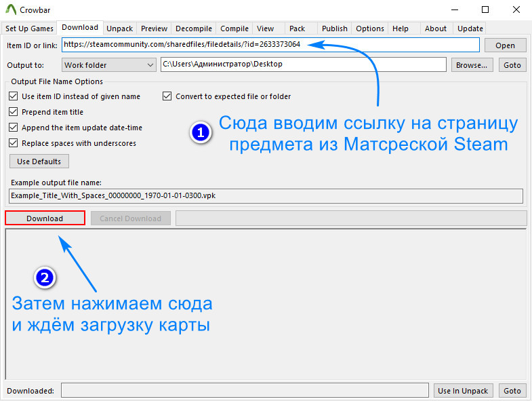Click the Browse... button
The height and width of the screenshot is (401, 532).
click(472, 65)
